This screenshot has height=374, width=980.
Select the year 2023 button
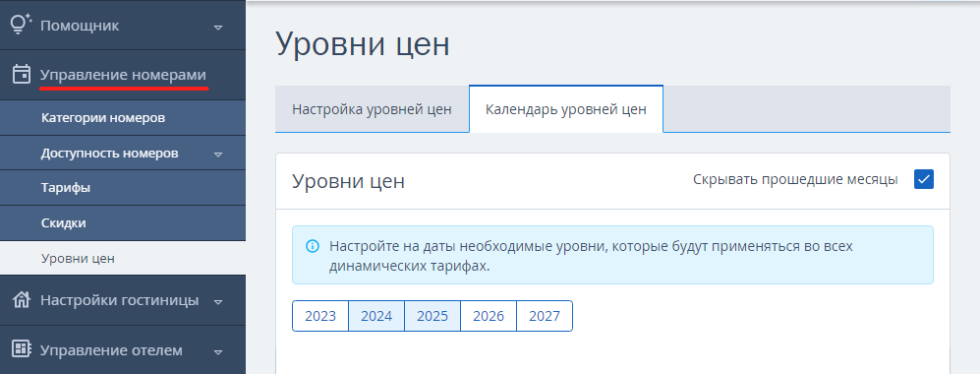[320, 316]
